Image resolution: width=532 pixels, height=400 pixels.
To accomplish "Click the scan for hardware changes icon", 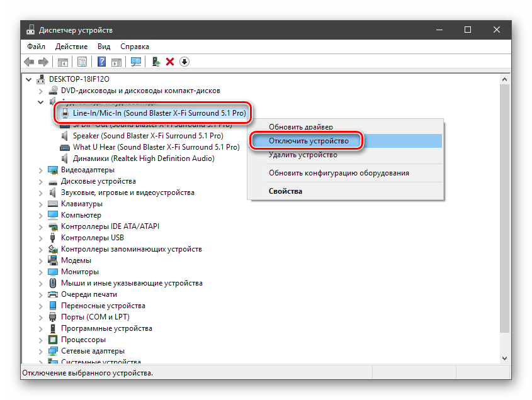I will click(x=135, y=62).
